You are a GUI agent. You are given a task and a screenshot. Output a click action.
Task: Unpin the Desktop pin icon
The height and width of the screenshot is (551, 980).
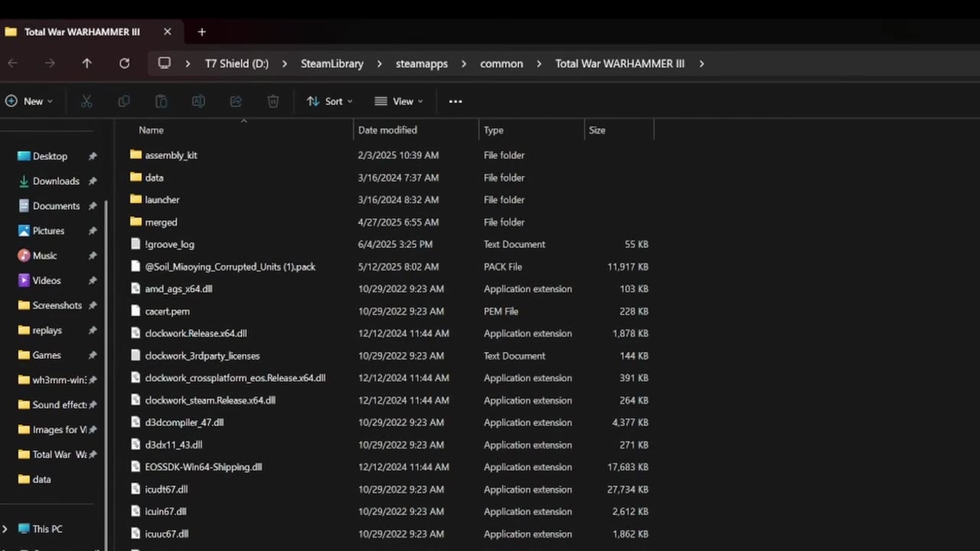click(x=93, y=156)
